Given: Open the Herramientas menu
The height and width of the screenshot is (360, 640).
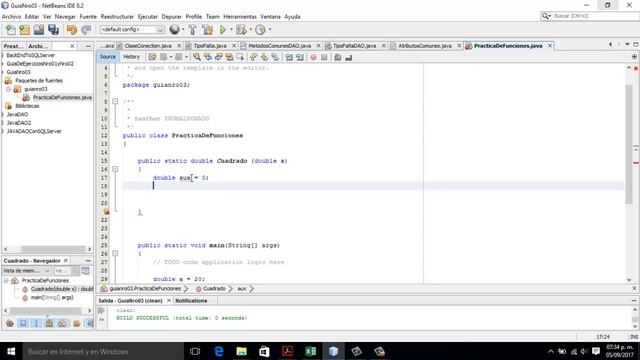Looking at the screenshot, I should [x=240, y=16].
